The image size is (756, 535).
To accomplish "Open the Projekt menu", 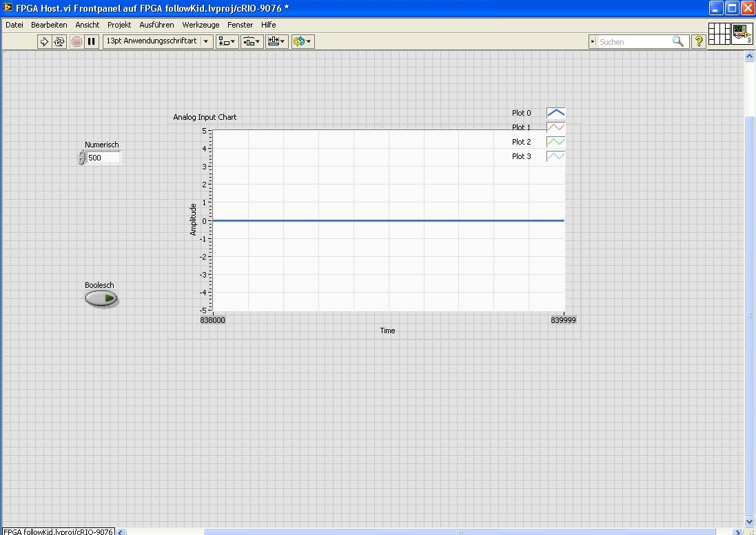I will pos(119,25).
